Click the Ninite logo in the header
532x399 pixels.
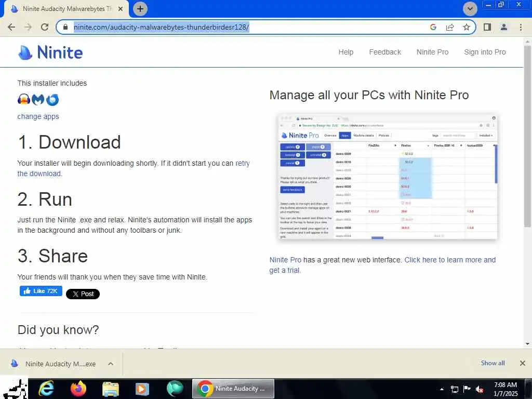pos(50,52)
